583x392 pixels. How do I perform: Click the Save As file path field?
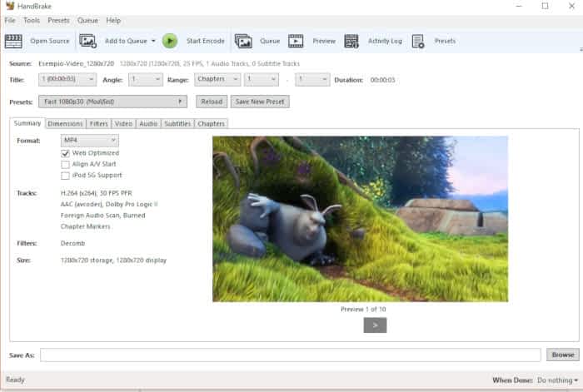(290, 355)
